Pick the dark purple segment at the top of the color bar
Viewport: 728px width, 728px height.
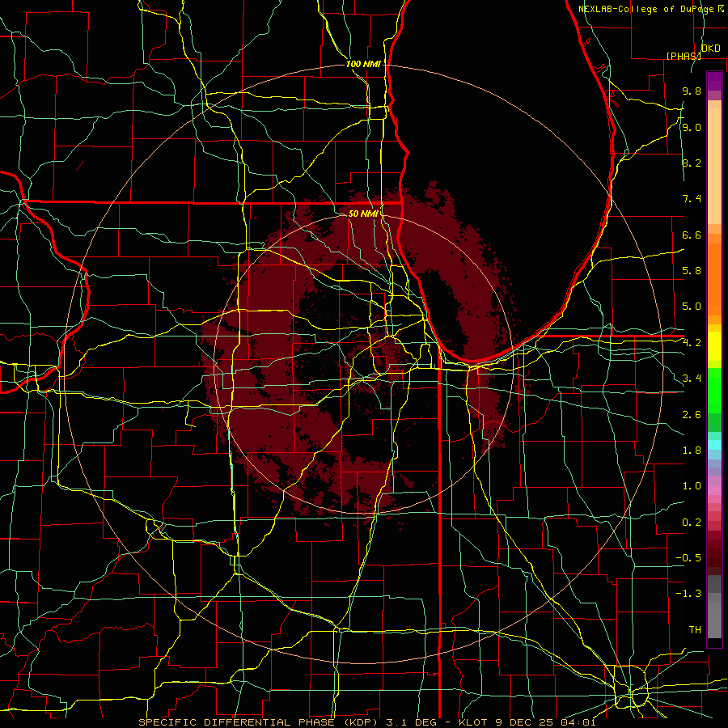click(714, 81)
